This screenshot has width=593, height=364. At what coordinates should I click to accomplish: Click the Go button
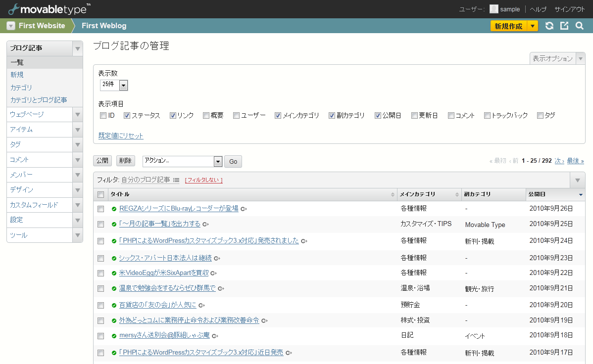coord(233,161)
